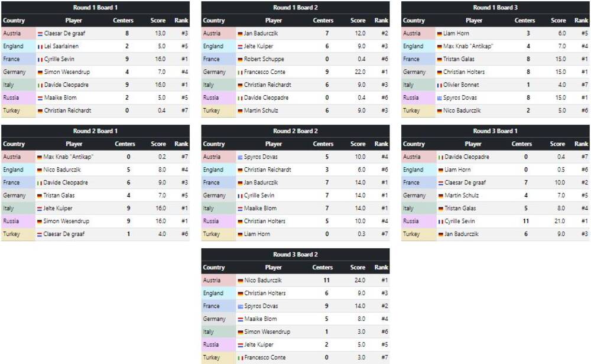Open Nico Badurczik's name in Round 3 Board 2
The height and width of the screenshot is (364, 591).
pos(263,281)
